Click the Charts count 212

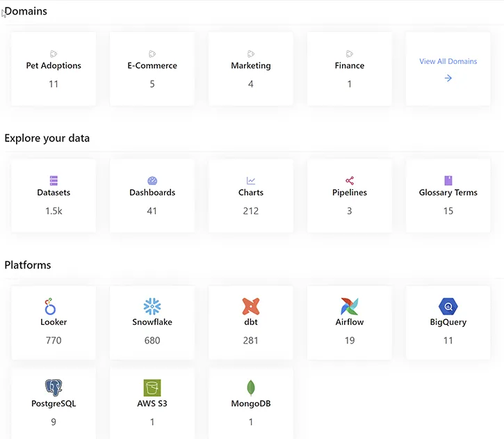point(251,211)
